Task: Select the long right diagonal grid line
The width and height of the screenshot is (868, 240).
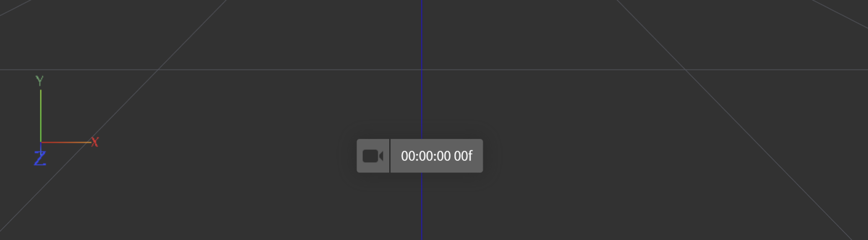Action: click(x=742, y=120)
